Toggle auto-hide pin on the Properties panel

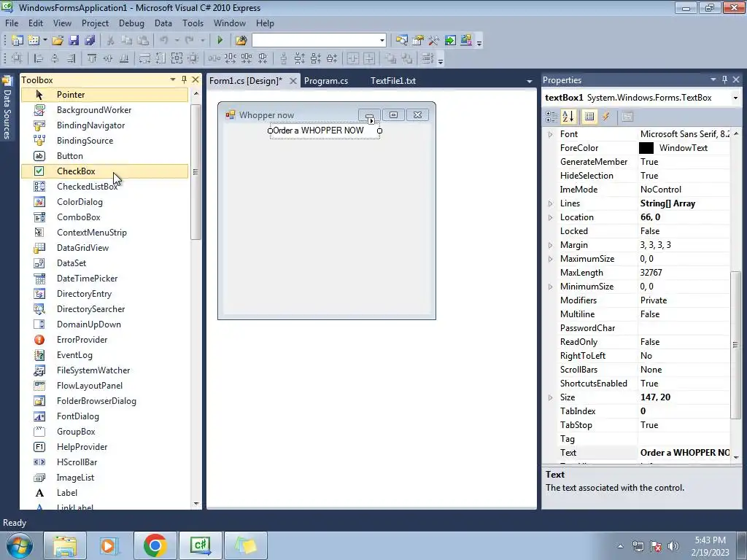pyautogui.click(x=724, y=79)
